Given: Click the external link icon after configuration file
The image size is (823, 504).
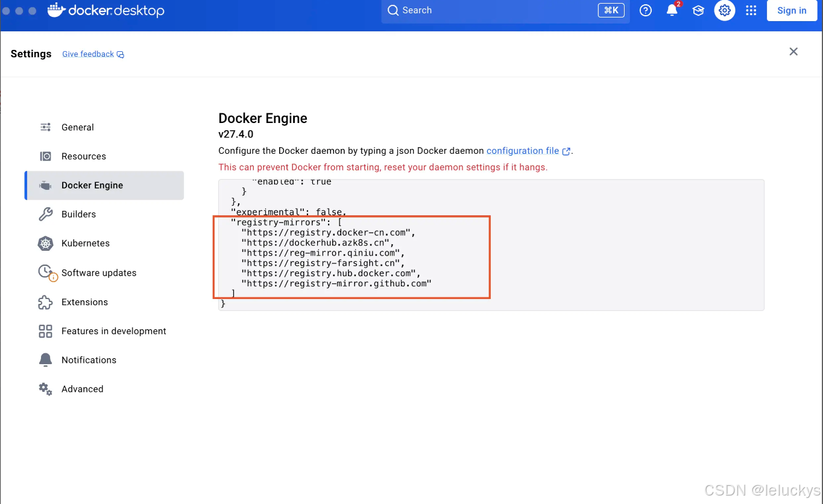Looking at the screenshot, I should pyautogui.click(x=566, y=151).
